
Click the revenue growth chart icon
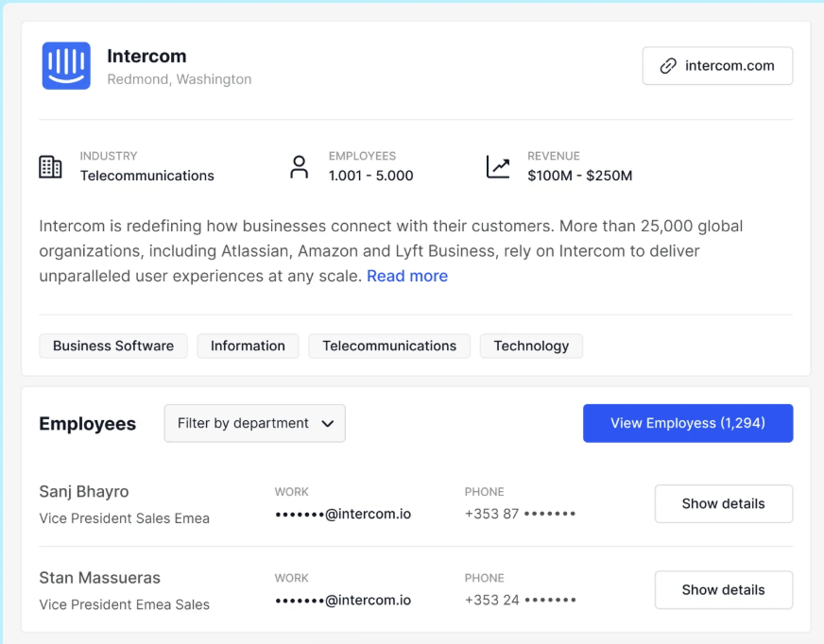point(499,166)
